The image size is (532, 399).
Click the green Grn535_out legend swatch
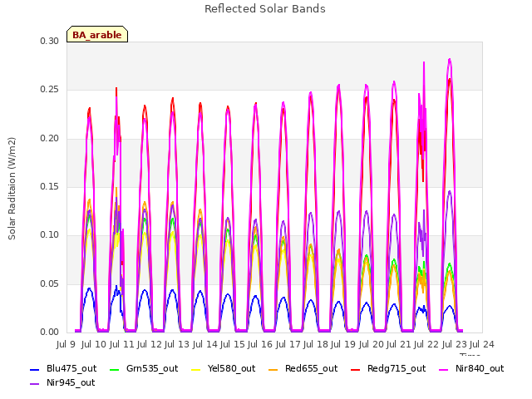[115, 369]
